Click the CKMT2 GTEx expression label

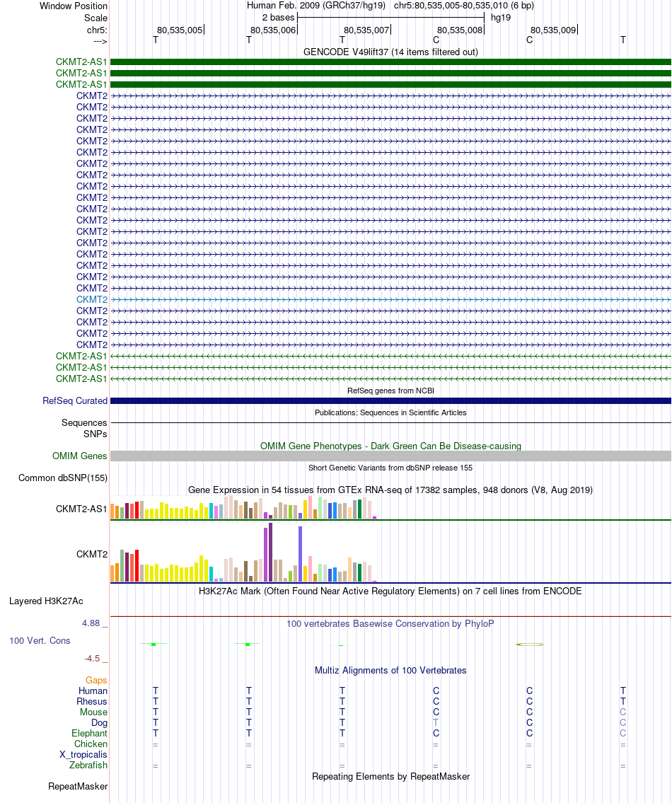pyautogui.click(x=92, y=554)
